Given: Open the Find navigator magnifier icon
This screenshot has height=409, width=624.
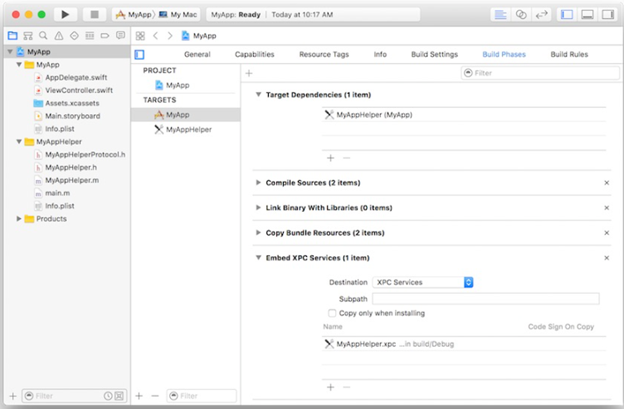Looking at the screenshot, I should point(43,36).
